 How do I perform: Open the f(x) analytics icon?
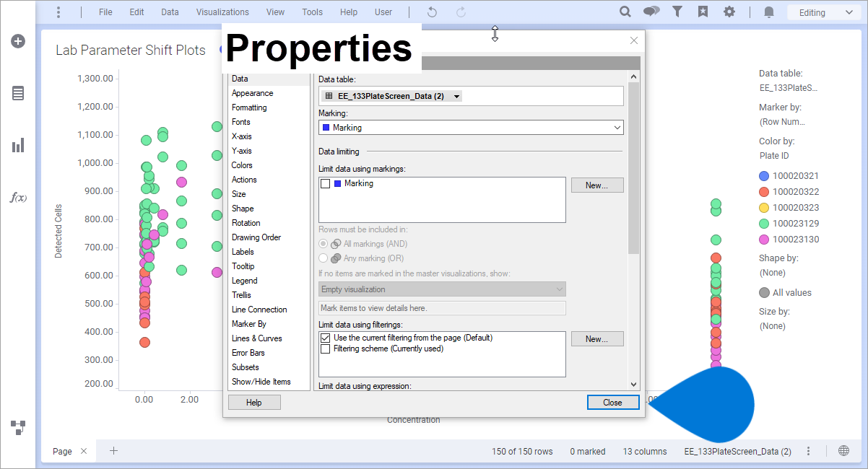tap(18, 197)
